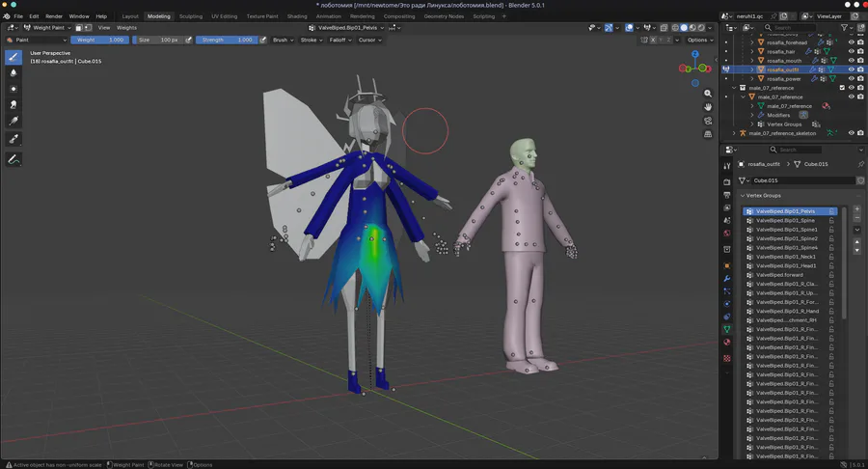Adjust the brush Strength slider
Screen dimensions: 868x469
point(227,40)
